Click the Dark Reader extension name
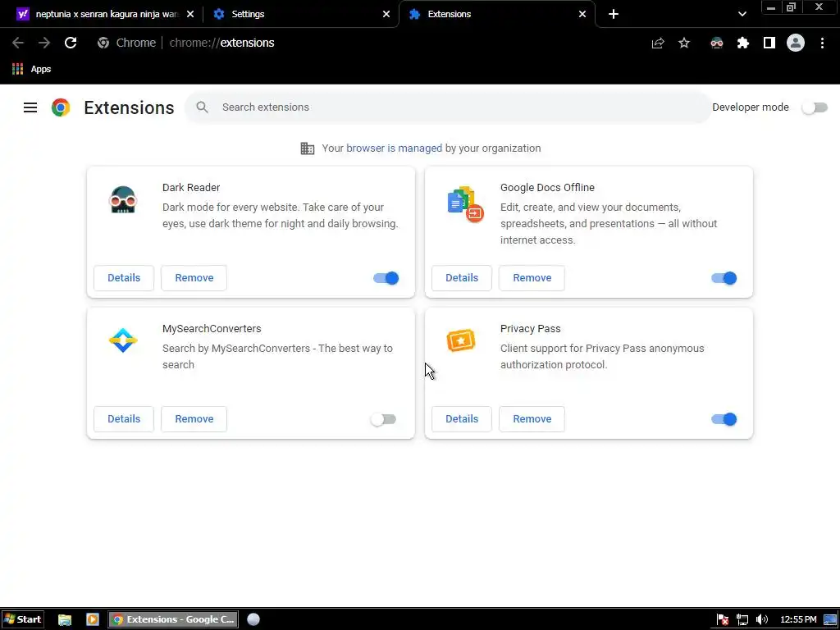840x630 pixels. tap(191, 188)
